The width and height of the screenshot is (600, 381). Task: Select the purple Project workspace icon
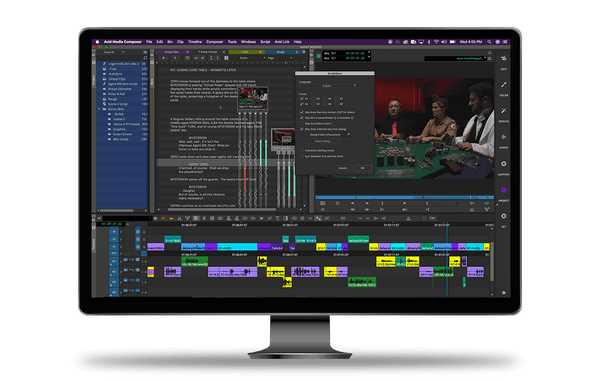point(504,190)
